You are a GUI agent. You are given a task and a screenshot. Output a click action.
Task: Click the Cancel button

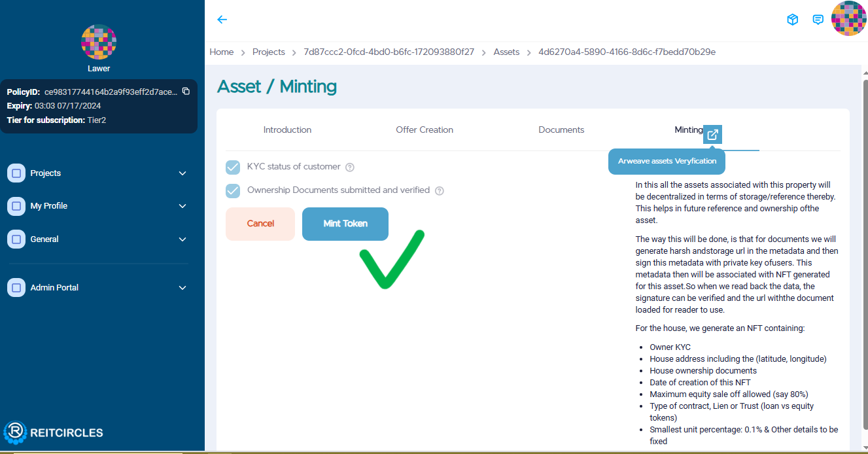(260, 224)
